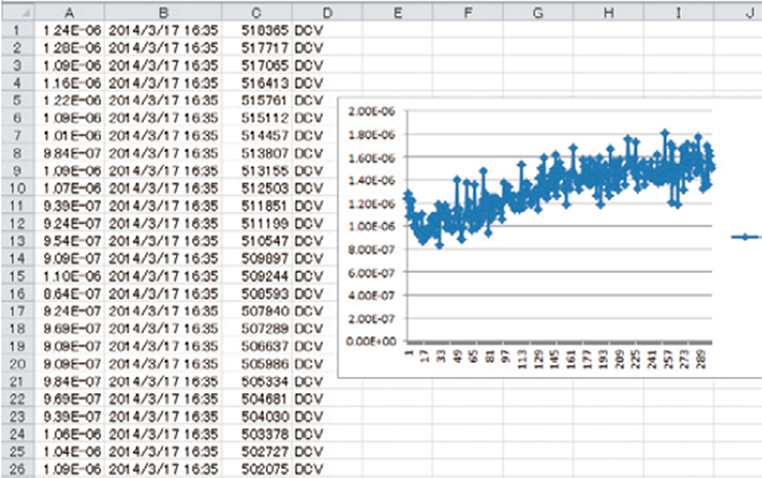Click cell C1 containing 518365
The image size is (762, 478).
(x=257, y=30)
